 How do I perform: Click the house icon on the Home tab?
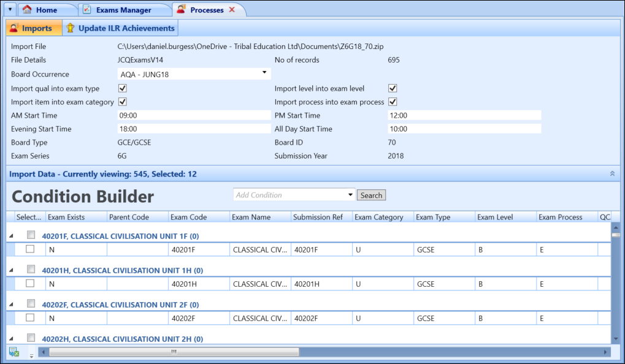(27, 9)
